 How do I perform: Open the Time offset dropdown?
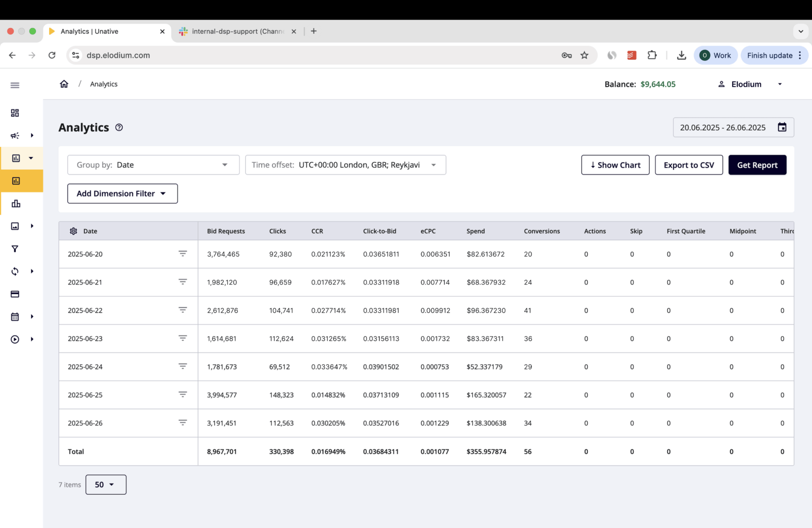coord(345,165)
